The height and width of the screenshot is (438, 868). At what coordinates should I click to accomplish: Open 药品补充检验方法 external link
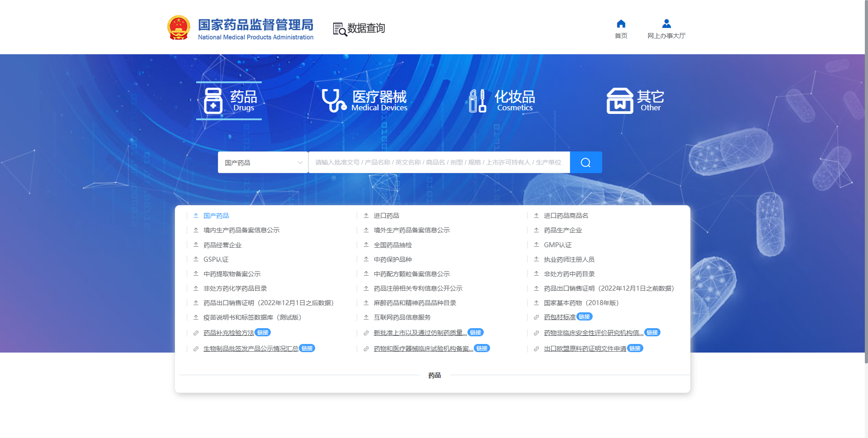[229, 333]
